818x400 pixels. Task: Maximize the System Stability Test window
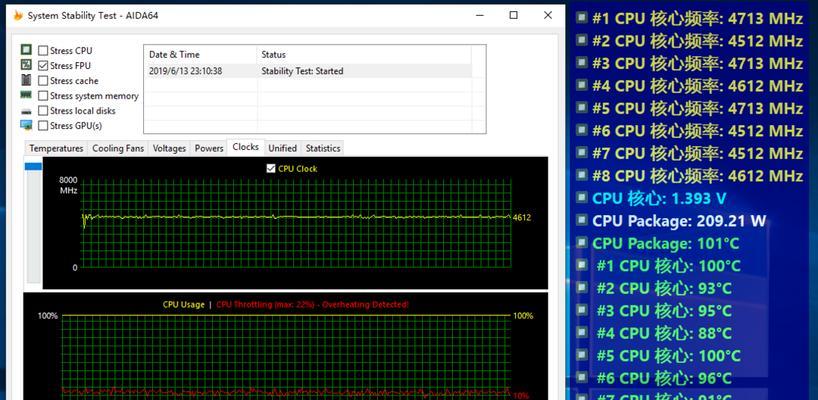(513, 15)
